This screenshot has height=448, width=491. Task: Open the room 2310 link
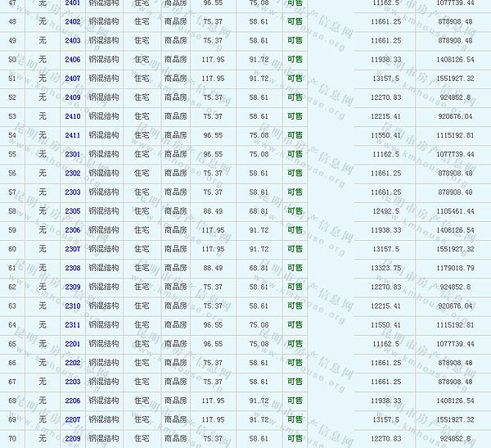tap(73, 305)
